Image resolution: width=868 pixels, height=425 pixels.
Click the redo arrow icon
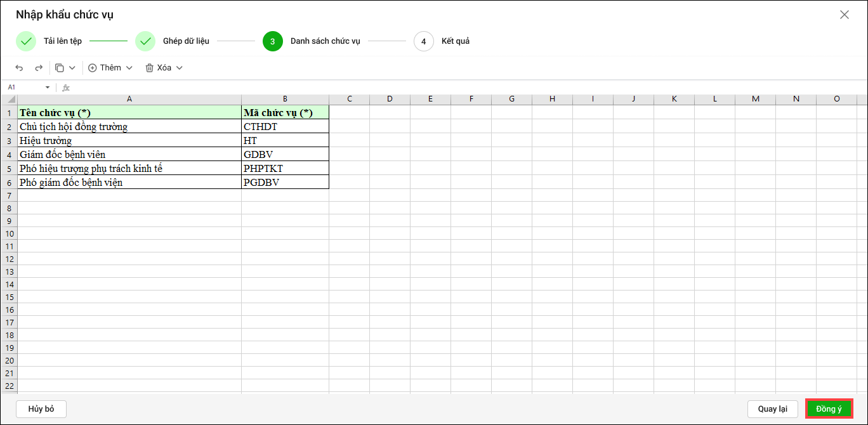coord(39,68)
